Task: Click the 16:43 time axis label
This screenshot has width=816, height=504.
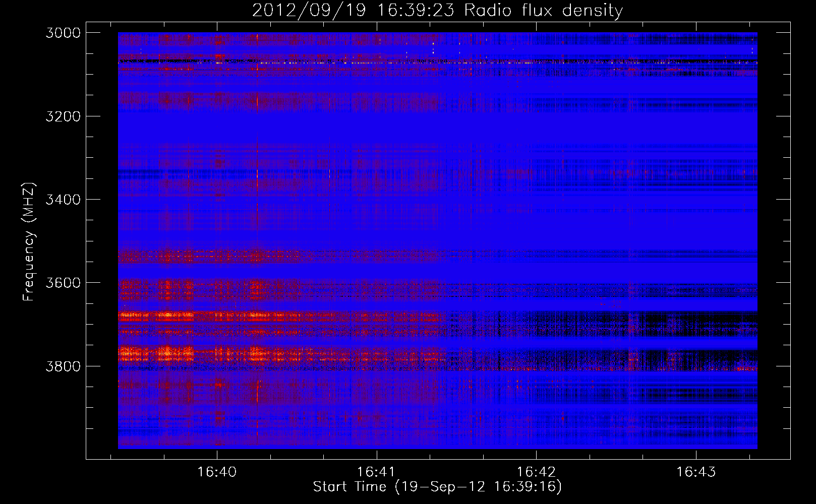Action: (x=696, y=472)
